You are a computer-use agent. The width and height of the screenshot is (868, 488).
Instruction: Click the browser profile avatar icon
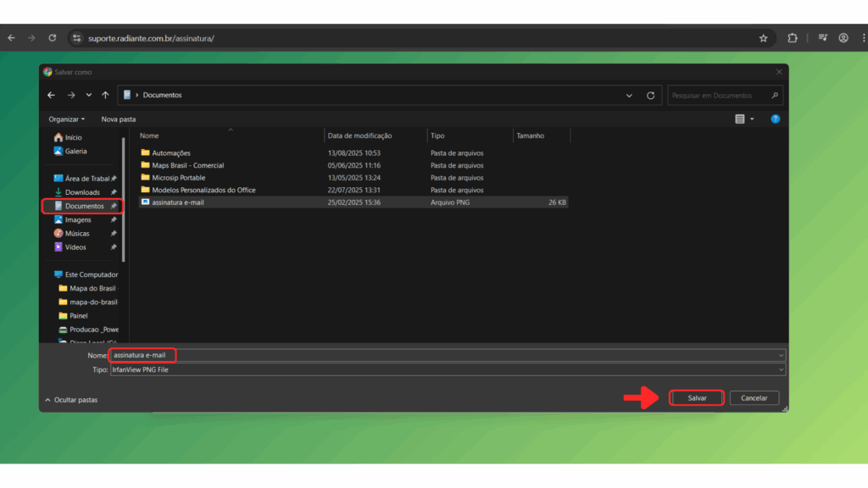(843, 38)
